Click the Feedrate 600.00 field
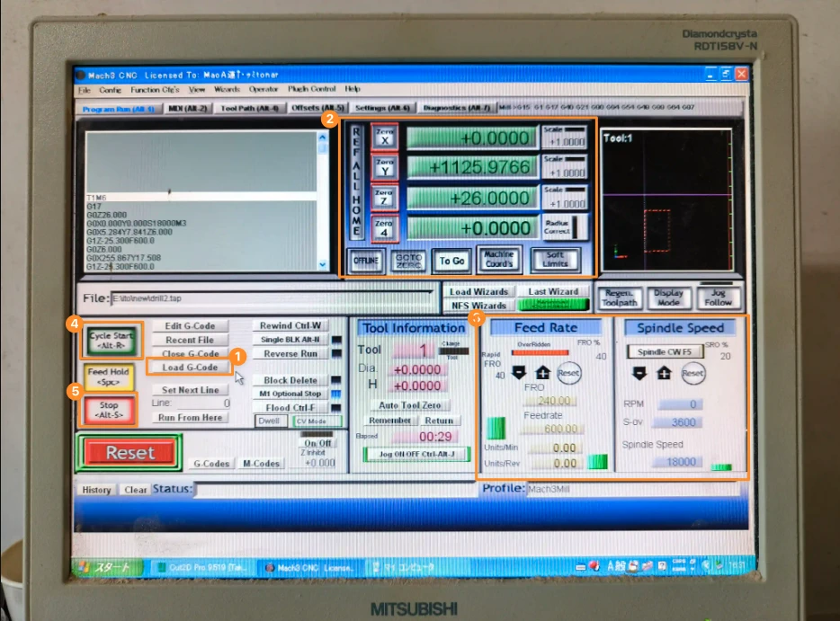Viewport: 840px width, 621px height. [550, 429]
